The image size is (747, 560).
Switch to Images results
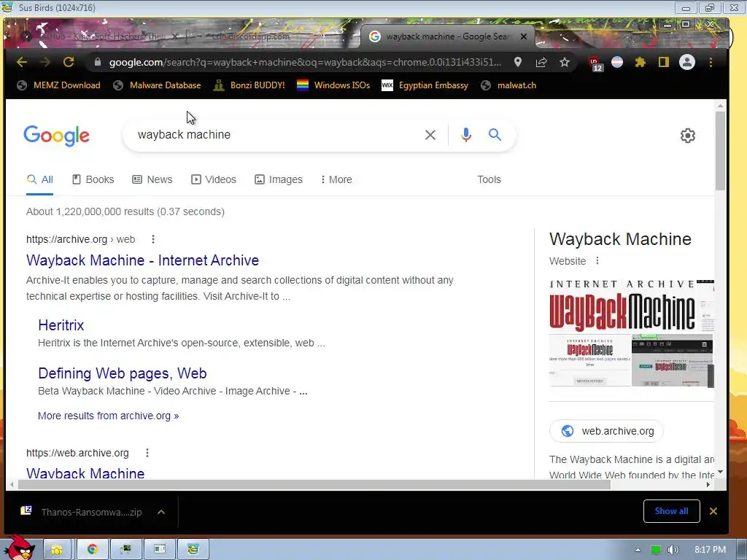279,179
